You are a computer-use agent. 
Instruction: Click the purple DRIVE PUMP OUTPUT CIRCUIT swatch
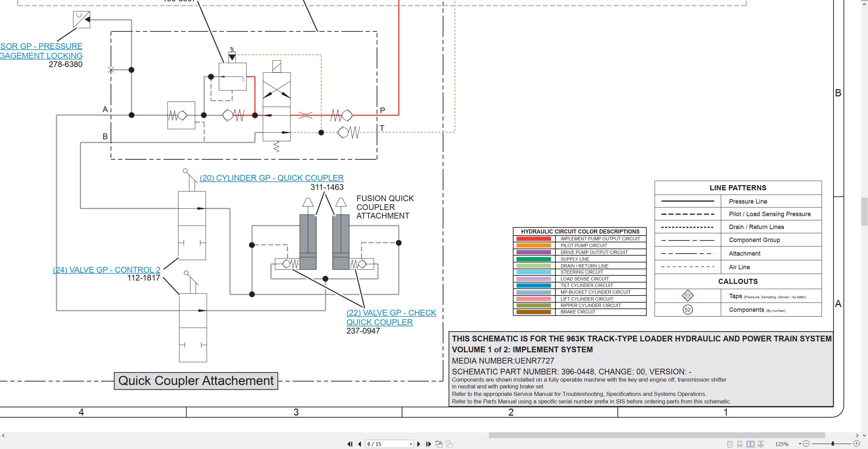click(534, 252)
